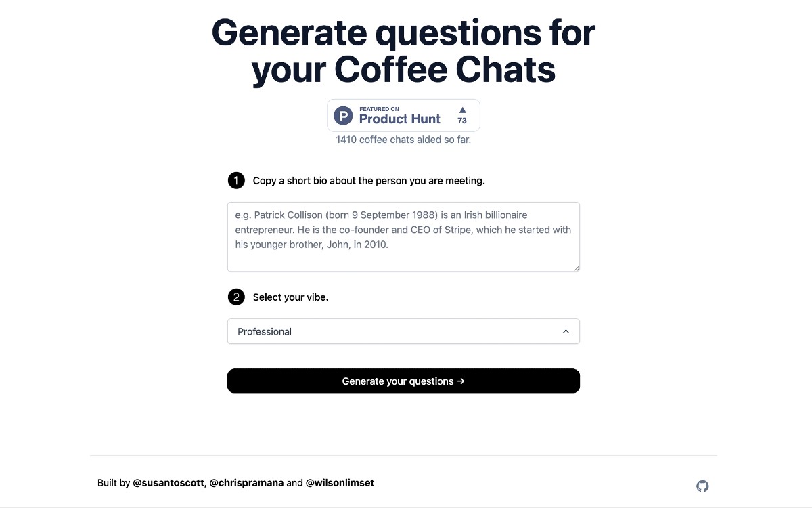Open the GitHub icon in the footer
This screenshot has width=812, height=508.
pyautogui.click(x=702, y=486)
